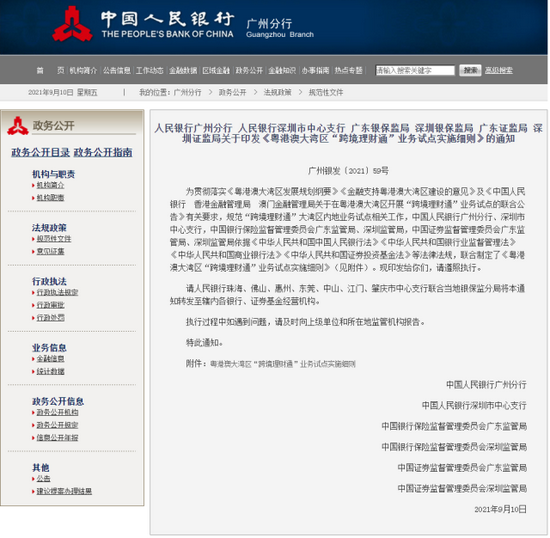Click the article title about 跨境理财通
Image resolution: width=550 pixels, height=538 pixels.
click(x=348, y=133)
